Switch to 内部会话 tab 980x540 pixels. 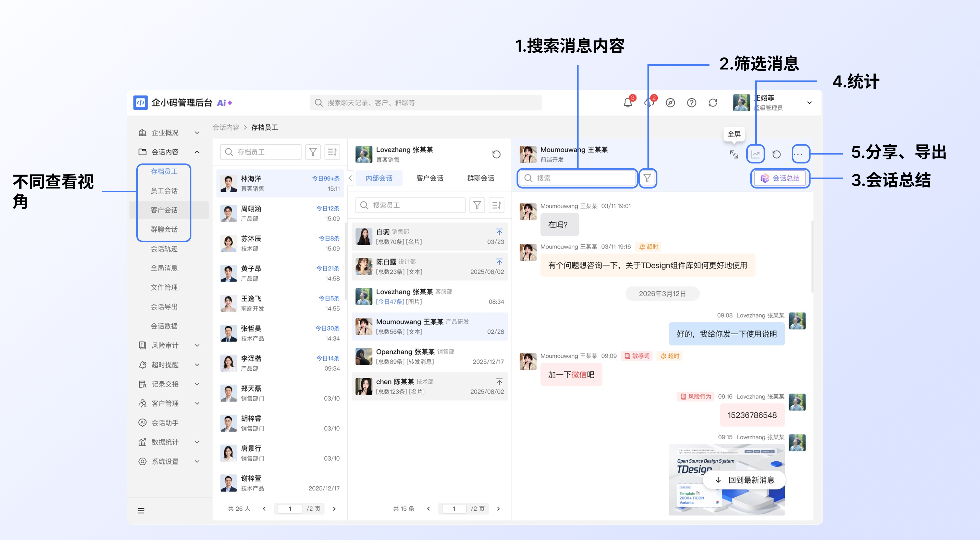point(379,178)
